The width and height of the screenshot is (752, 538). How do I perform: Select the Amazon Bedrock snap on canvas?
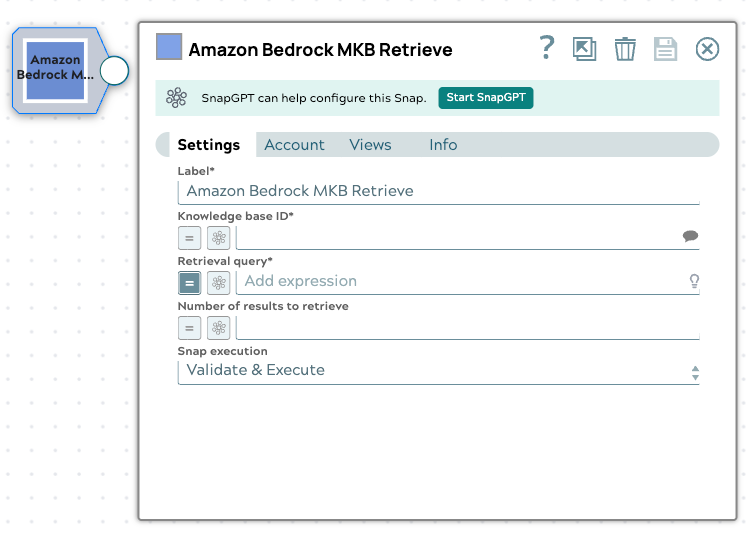(56, 70)
